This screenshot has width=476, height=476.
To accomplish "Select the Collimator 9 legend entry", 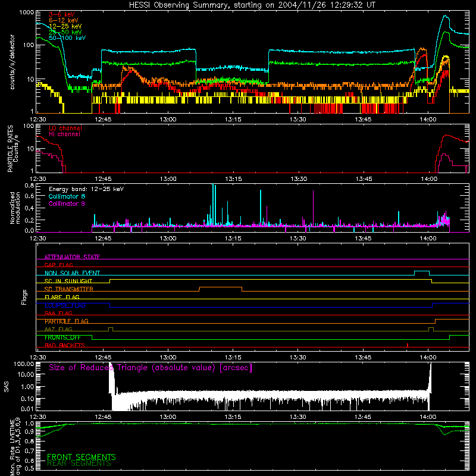I will coord(67,203).
